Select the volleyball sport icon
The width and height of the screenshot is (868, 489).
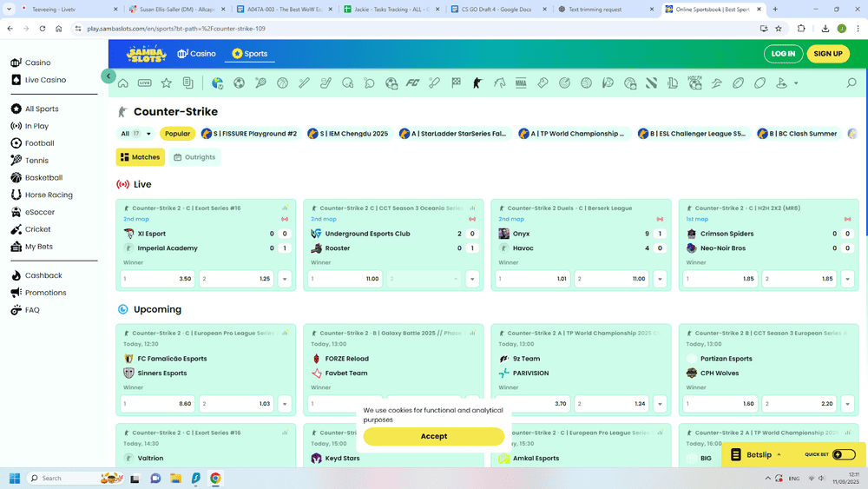(x=586, y=83)
